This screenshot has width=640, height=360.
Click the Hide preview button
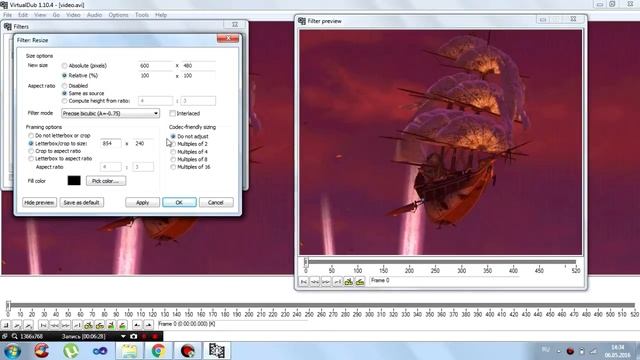pos(39,202)
